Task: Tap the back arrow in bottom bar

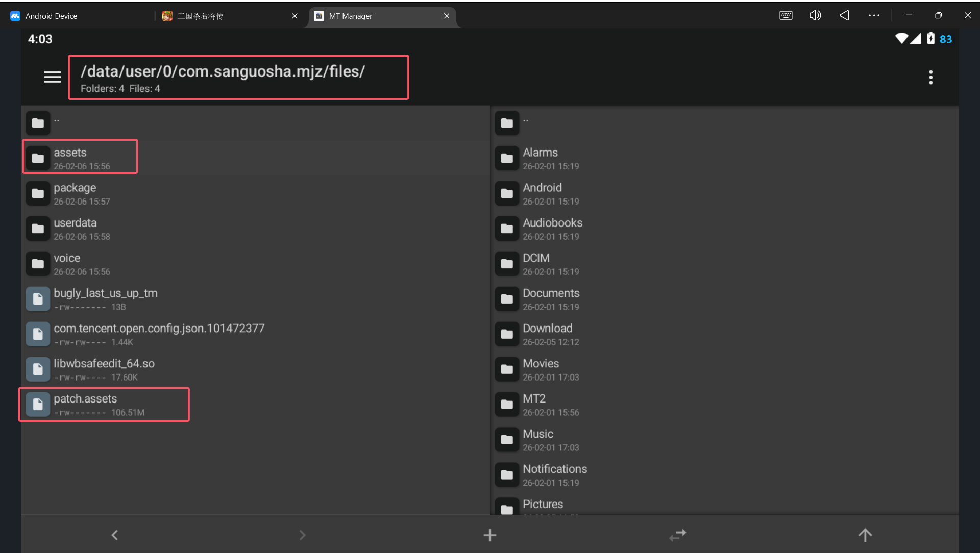Action: point(115,535)
